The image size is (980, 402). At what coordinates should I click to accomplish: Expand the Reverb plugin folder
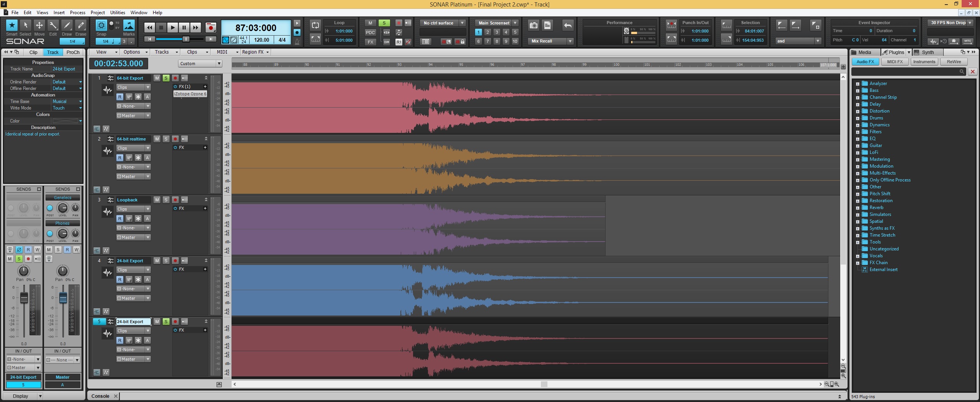pos(857,208)
